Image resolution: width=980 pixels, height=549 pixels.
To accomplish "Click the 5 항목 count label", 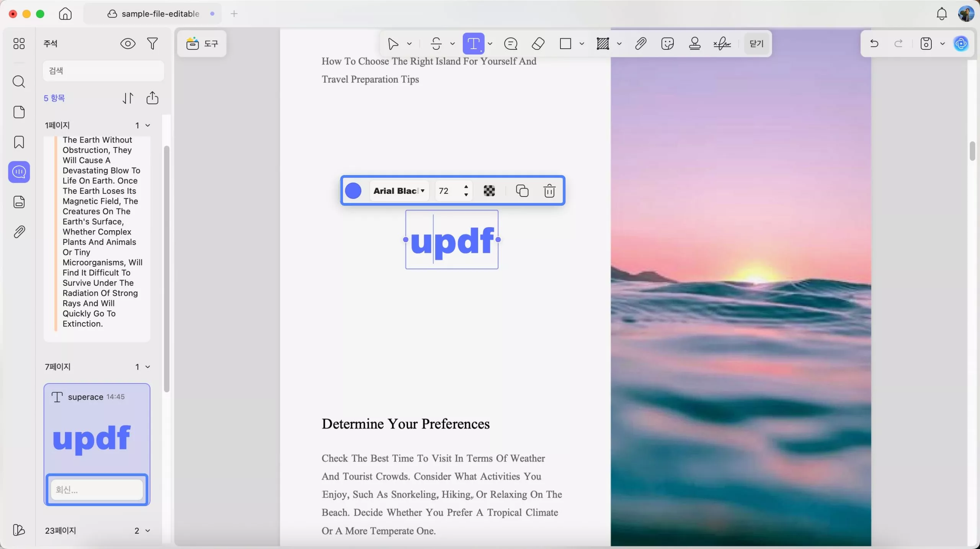I will pyautogui.click(x=54, y=98).
